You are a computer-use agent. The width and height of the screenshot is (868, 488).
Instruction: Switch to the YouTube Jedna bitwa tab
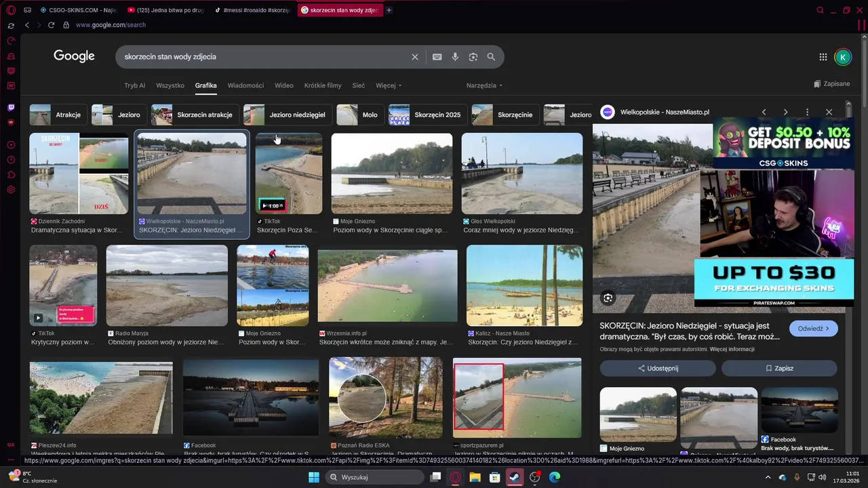165,10
